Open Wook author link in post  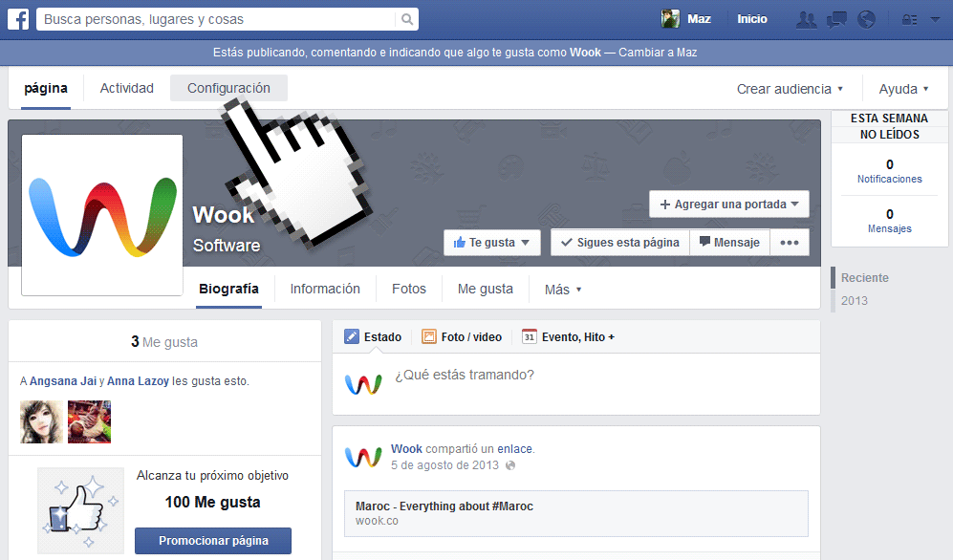(x=406, y=449)
